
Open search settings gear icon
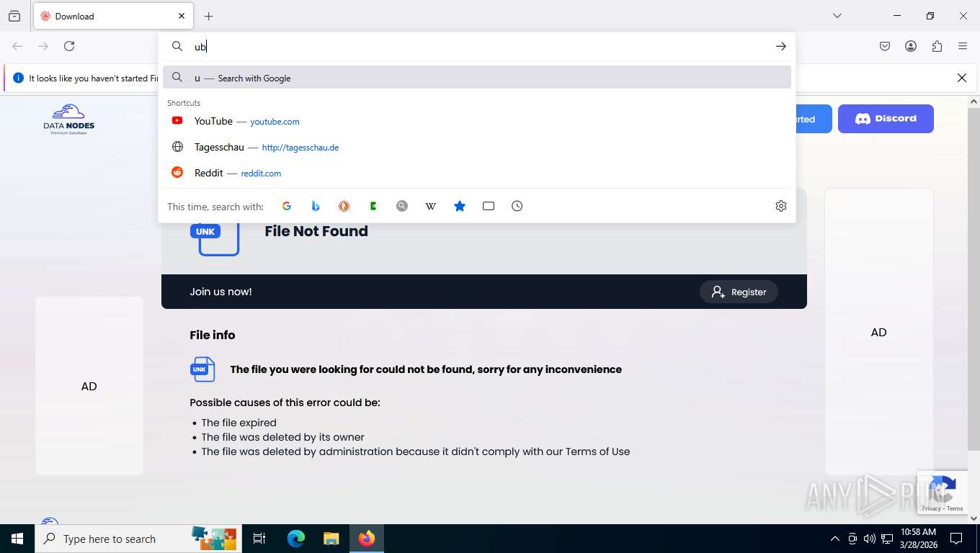(x=781, y=206)
